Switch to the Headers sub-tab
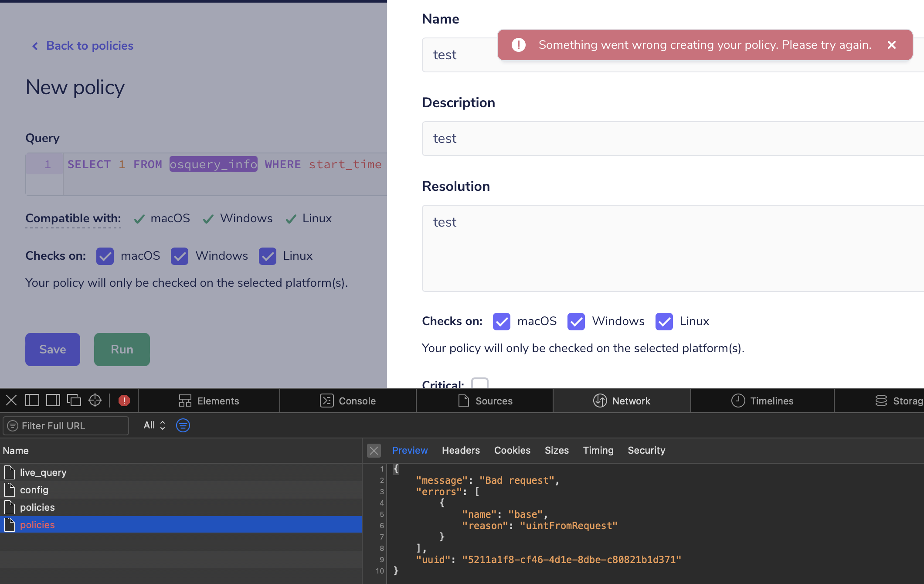 pos(461,450)
